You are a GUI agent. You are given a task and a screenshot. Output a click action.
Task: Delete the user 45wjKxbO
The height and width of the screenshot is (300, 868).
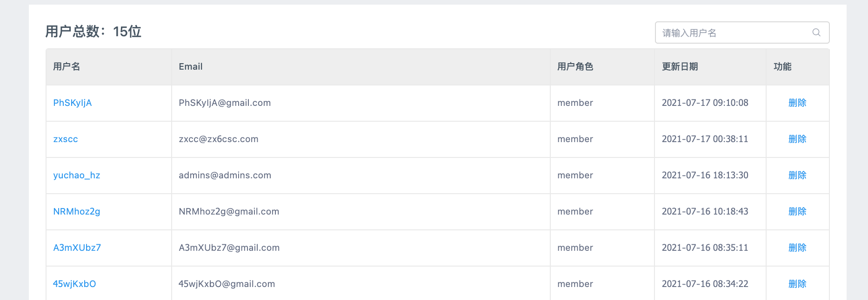coord(797,283)
